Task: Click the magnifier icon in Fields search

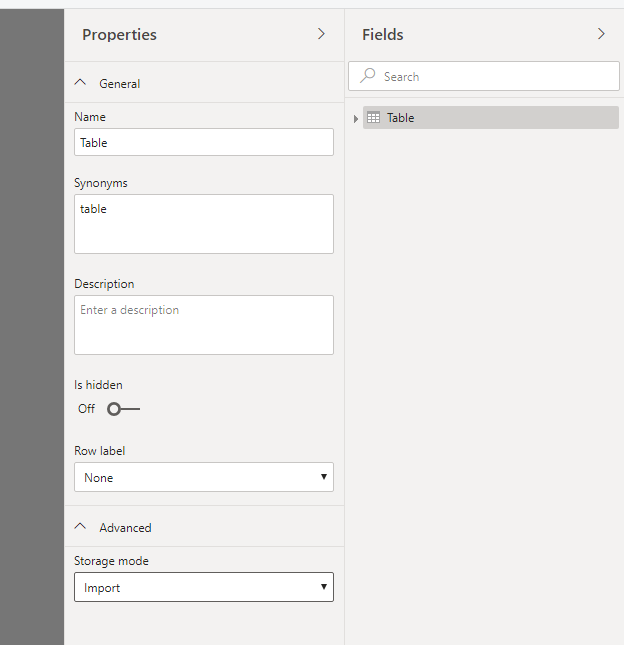Action: pyautogui.click(x=367, y=76)
